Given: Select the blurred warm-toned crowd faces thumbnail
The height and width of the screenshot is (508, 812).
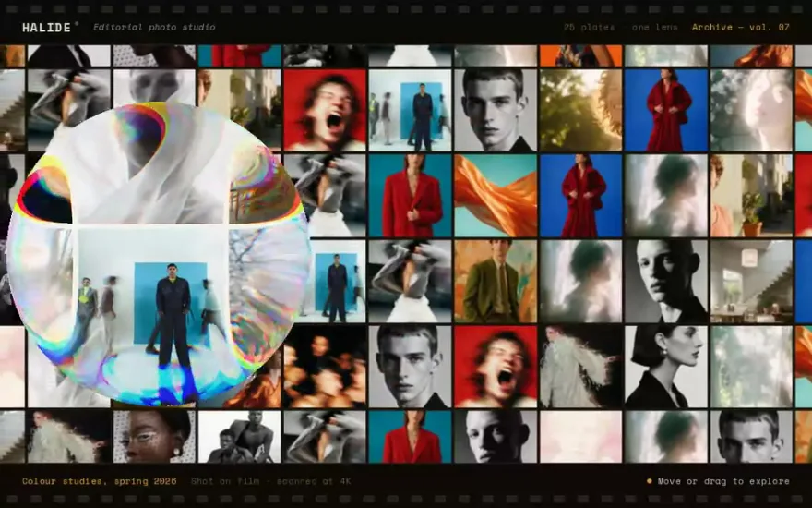Looking at the screenshot, I should pos(325,367).
